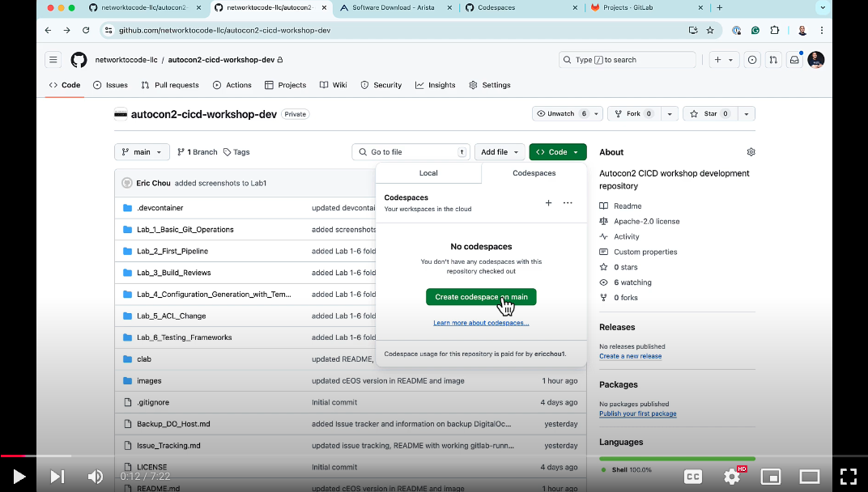Switch to Software Download - Arista tab

(397, 8)
